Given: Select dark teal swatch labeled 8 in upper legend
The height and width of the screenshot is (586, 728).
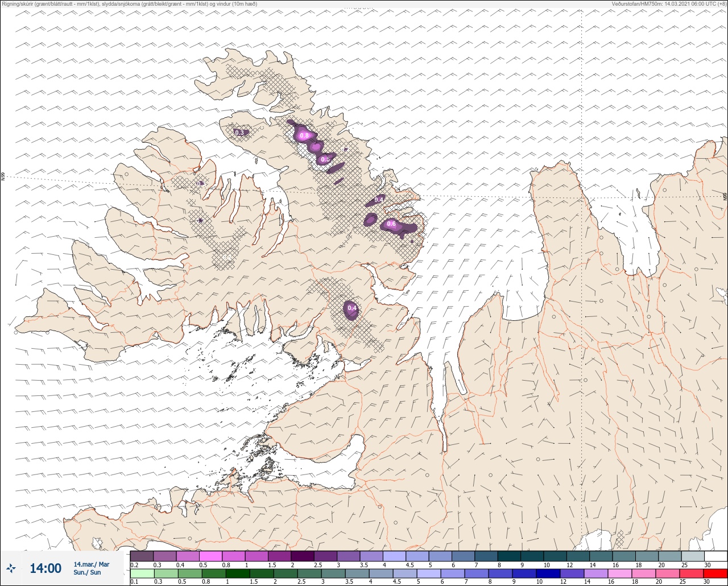Looking at the screenshot, I should point(509,556).
